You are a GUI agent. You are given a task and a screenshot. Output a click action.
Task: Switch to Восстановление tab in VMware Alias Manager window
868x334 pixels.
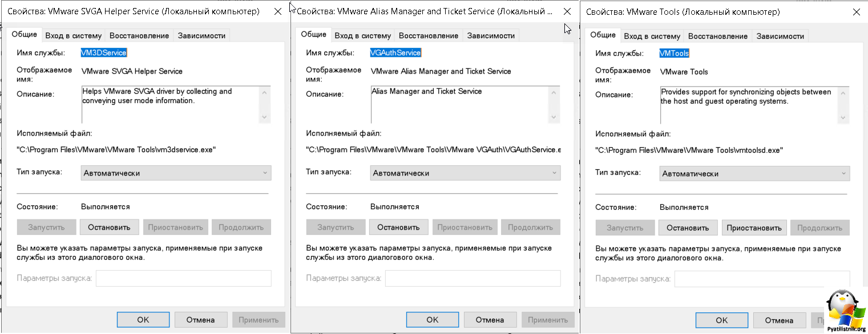pyautogui.click(x=429, y=35)
